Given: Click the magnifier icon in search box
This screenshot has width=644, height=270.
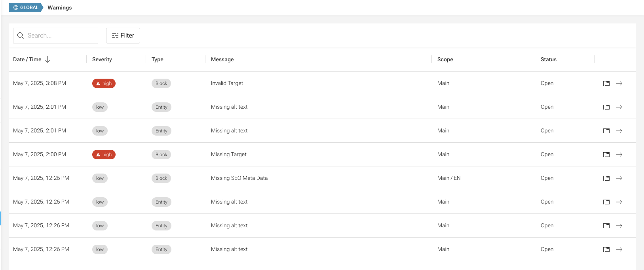Looking at the screenshot, I should [21, 36].
